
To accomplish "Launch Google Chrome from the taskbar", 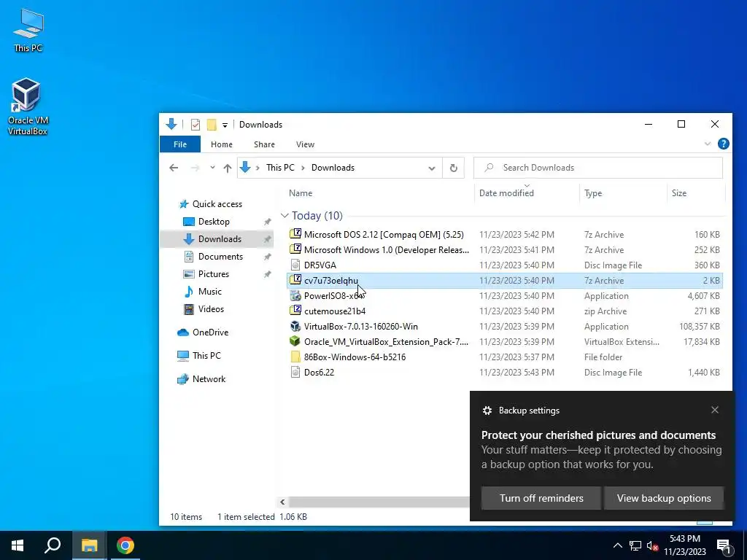I will [125, 545].
